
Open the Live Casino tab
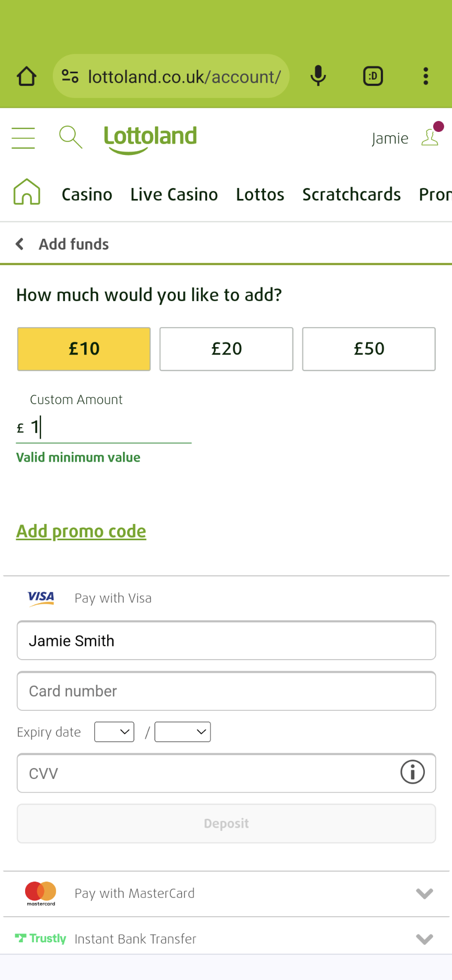(174, 195)
